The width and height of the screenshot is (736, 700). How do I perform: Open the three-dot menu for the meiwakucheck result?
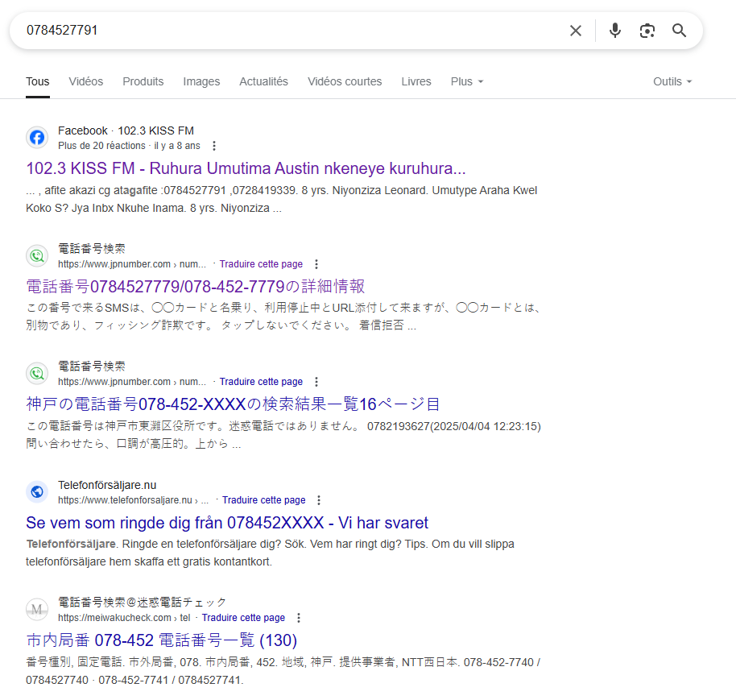point(299,618)
